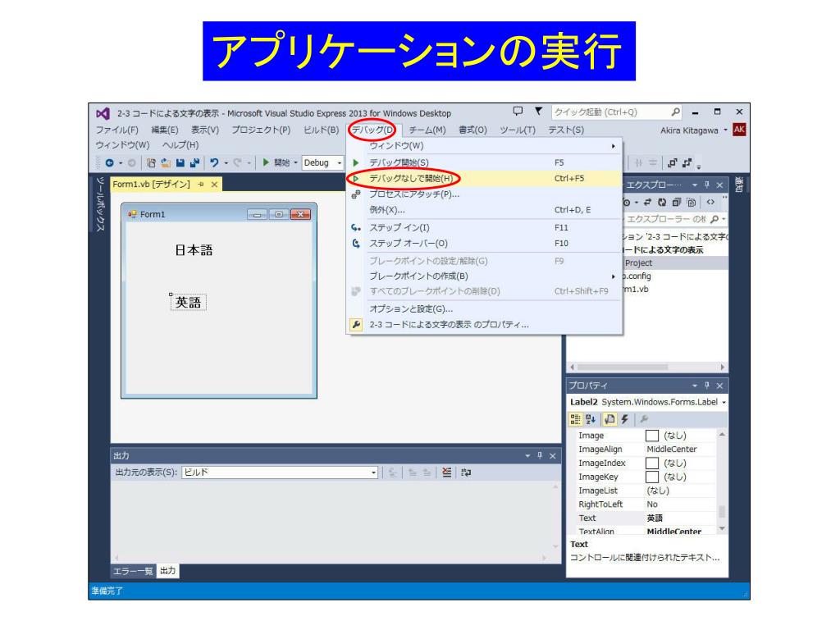Switch to the エラー一覧 tab
This screenshot has width=840, height=630.
click(x=133, y=571)
